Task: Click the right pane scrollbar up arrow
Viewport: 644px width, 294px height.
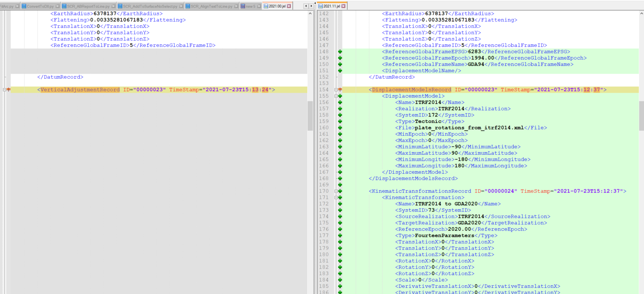Action: click(x=641, y=14)
